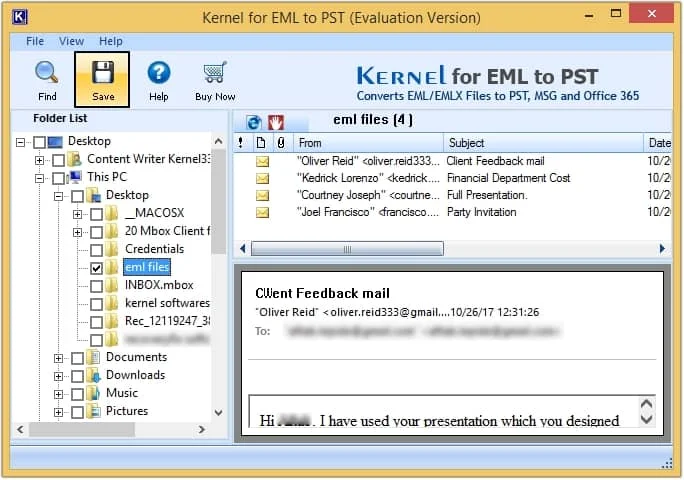The width and height of the screenshot is (684, 480).
Task: Open the View menu
Action: (x=72, y=41)
